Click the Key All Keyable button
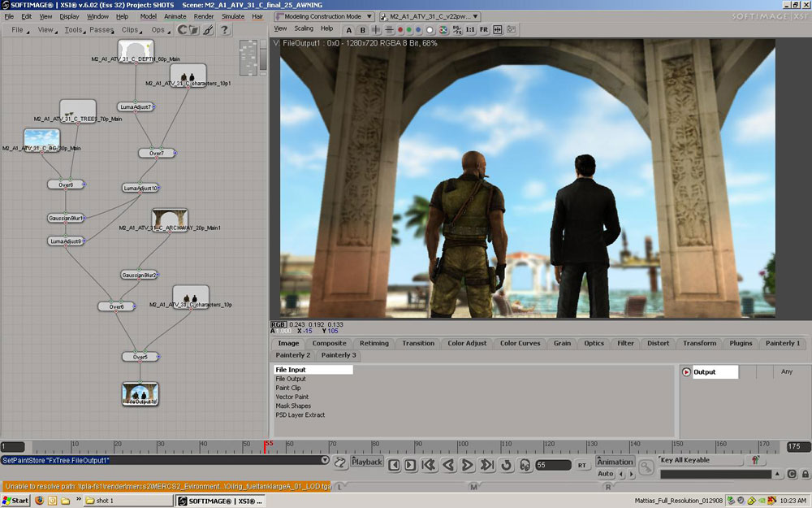Screen dimensions: 812x508 (x=702, y=460)
